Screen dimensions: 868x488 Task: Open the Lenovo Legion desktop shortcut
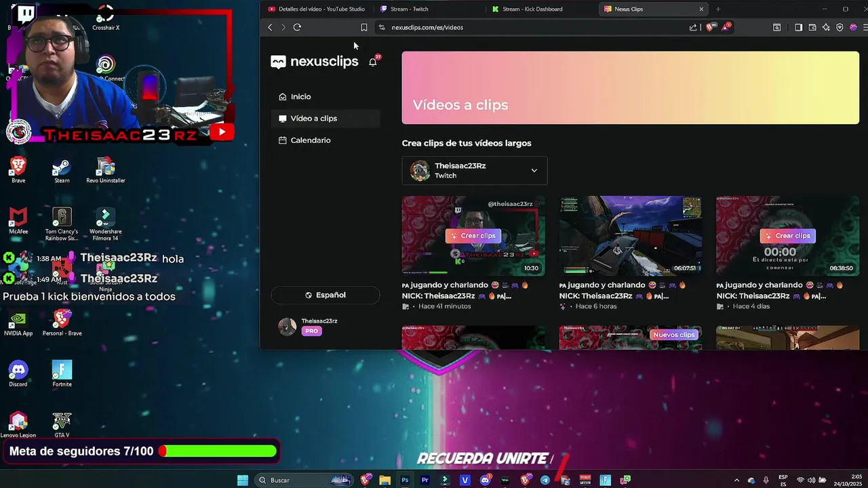click(18, 425)
